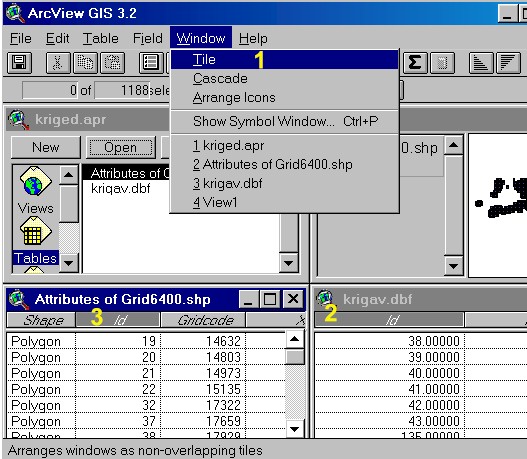Open the Field menu
Screen dimensions: 527x459
click(x=148, y=38)
